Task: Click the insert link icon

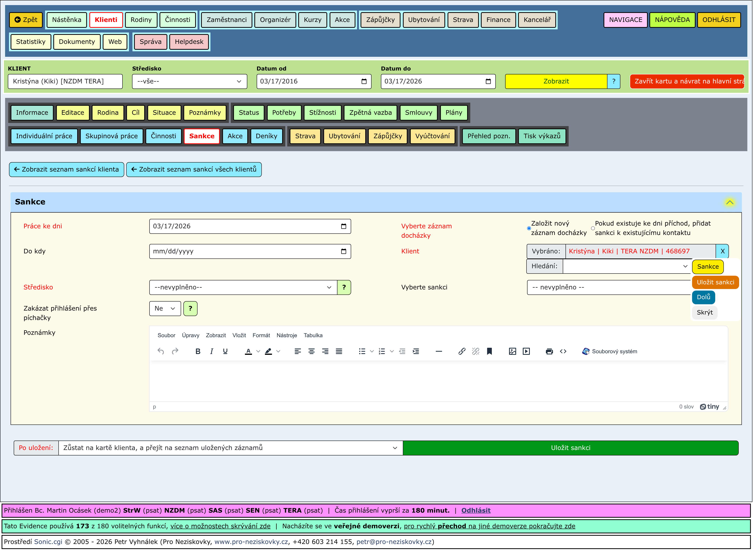Action: point(462,351)
